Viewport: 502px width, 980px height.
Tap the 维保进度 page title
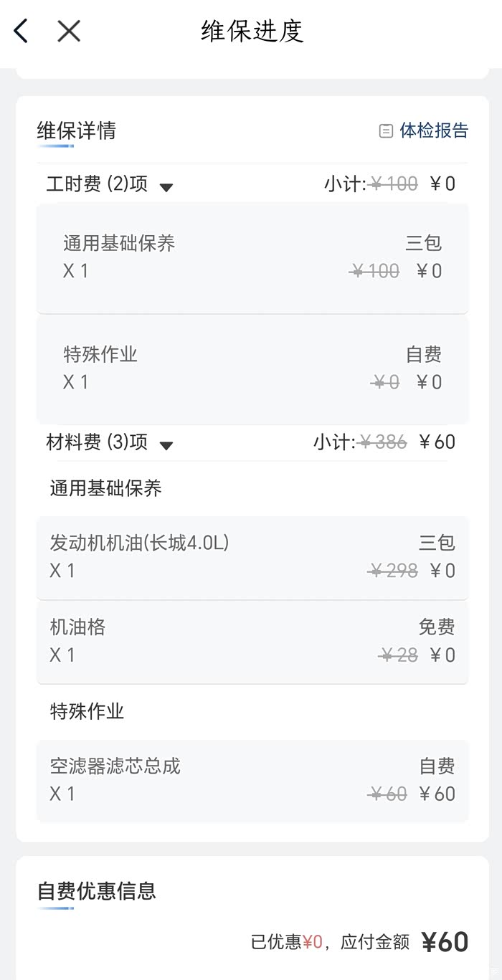click(x=252, y=31)
